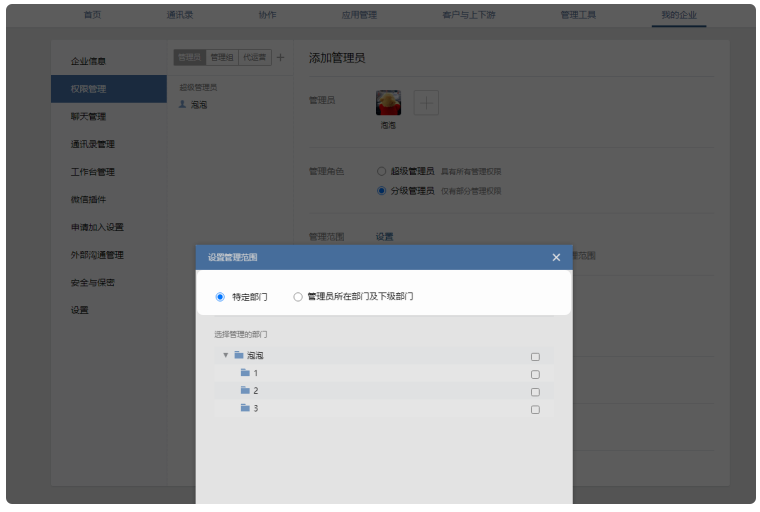Check the checkbox for 泡泡 root department
This screenshot has height=512, width=760.
[535, 356]
